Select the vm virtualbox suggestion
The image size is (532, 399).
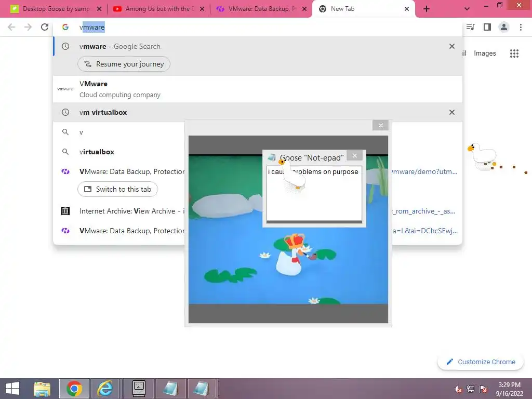pyautogui.click(x=258, y=112)
